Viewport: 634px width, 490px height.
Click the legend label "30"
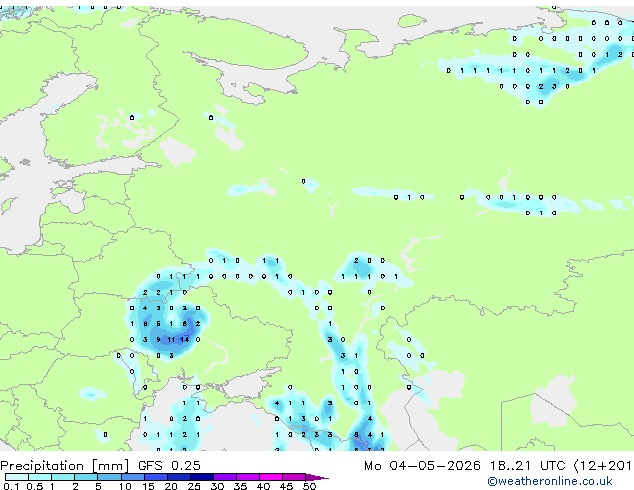click(x=217, y=486)
